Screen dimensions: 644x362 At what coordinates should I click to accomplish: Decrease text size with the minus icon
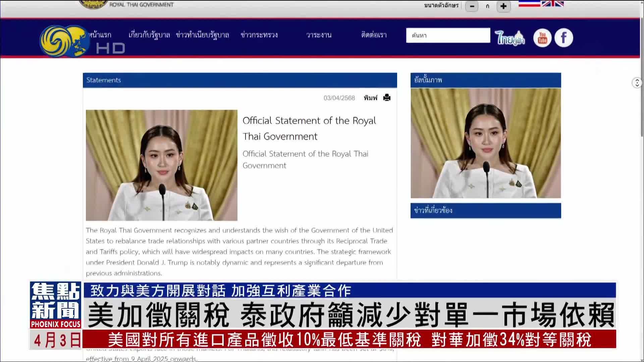pos(472,6)
